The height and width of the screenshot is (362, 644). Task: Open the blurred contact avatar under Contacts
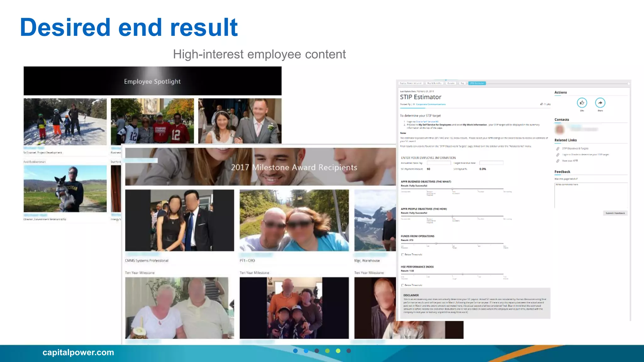click(559, 129)
